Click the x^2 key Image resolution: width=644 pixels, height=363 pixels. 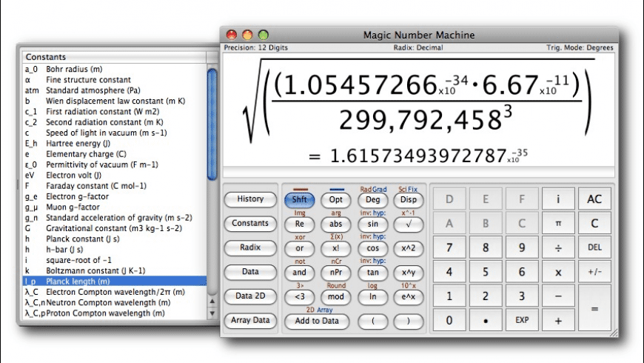click(x=409, y=248)
